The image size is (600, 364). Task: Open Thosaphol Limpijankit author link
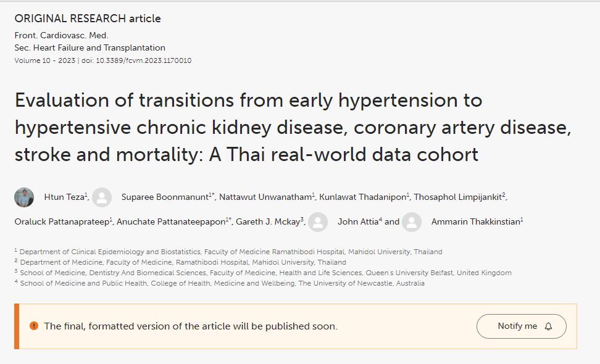coord(459,197)
